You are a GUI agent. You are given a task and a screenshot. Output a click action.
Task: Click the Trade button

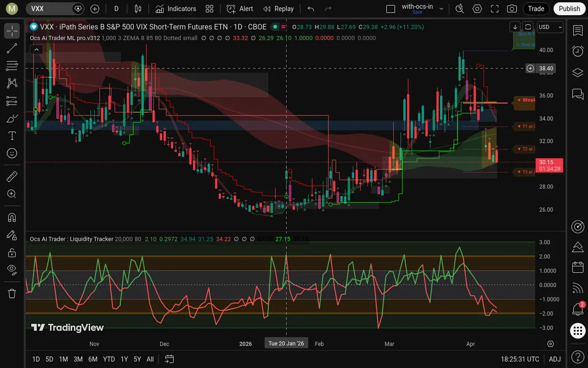pos(536,9)
